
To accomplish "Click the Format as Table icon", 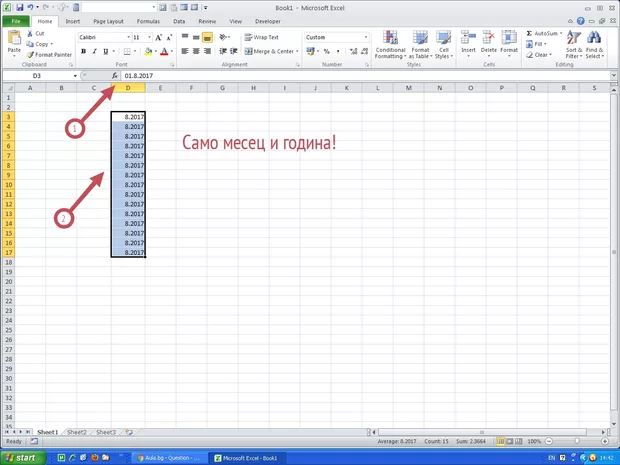I will (x=416, y=44).
